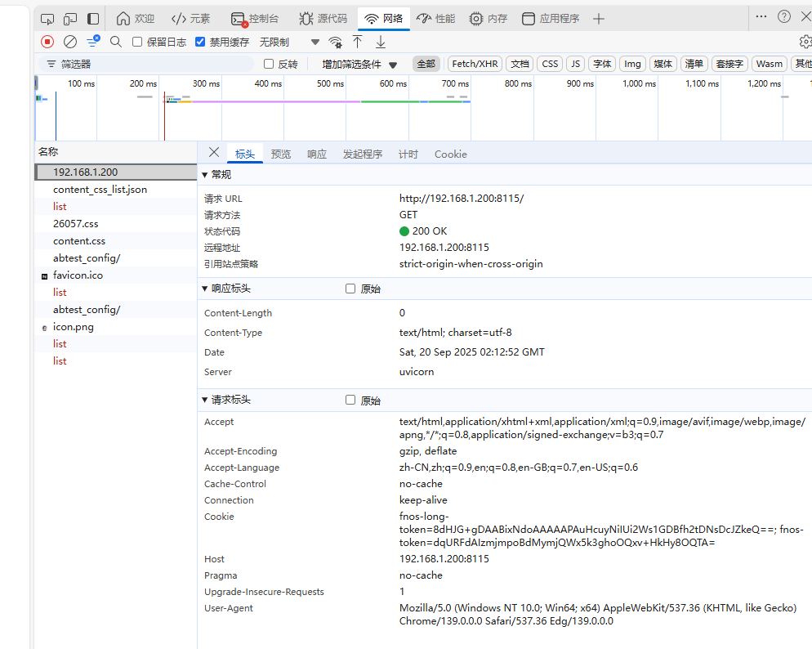Open the network conditions Wi-Fi gear icon
This screenshot has width=812, height=649.
click(335, 43)
